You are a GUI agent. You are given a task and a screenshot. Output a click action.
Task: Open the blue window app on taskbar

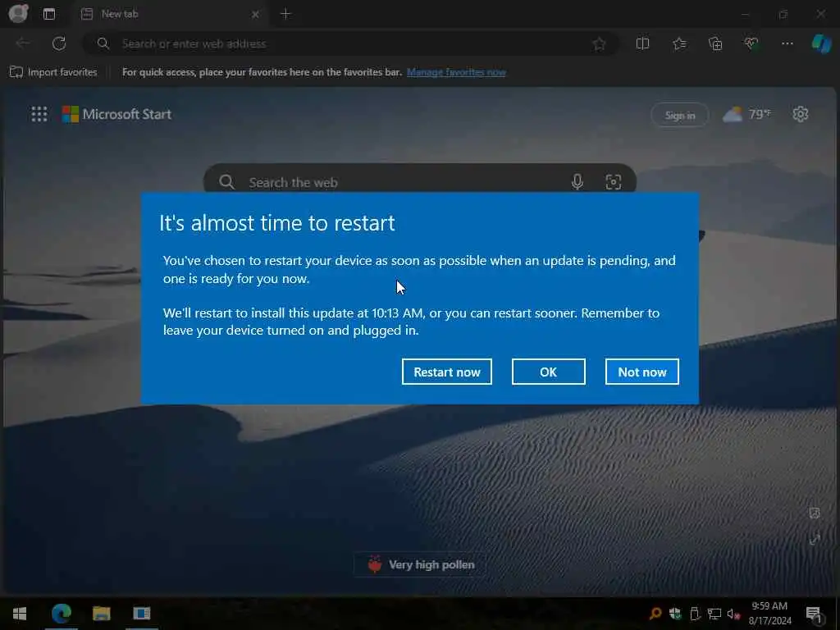point(141,614)
